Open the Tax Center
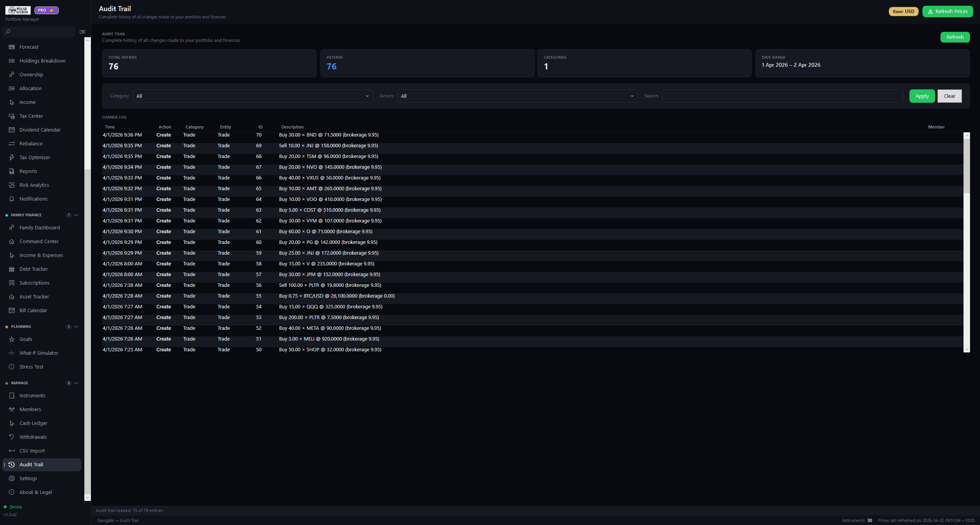The image size is (980, 525). pyautogui.click(x=31, y=116)
